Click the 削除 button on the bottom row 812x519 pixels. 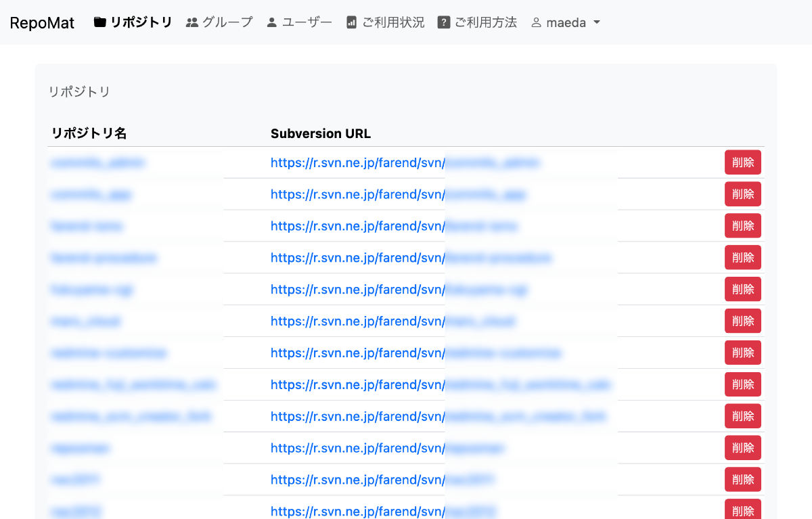(742, 510)
